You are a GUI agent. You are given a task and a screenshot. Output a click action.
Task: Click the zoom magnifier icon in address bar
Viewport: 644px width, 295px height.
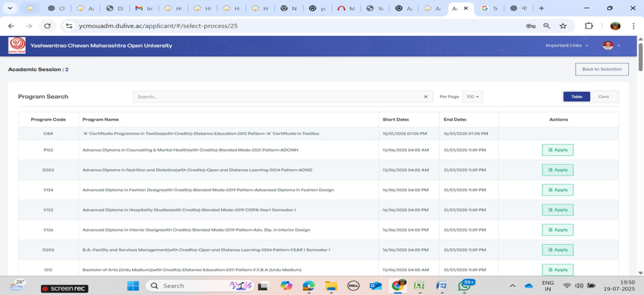coord(547,26)
